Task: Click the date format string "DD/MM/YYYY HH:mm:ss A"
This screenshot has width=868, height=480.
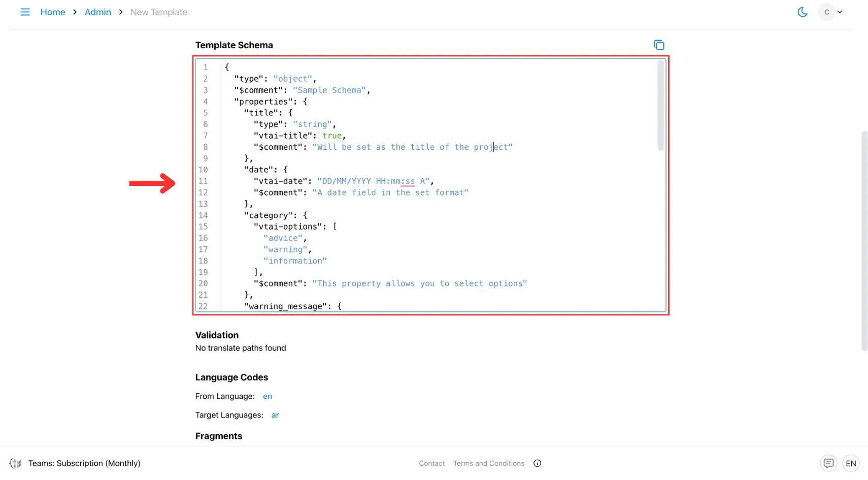Action: click(x=373, y=181)
